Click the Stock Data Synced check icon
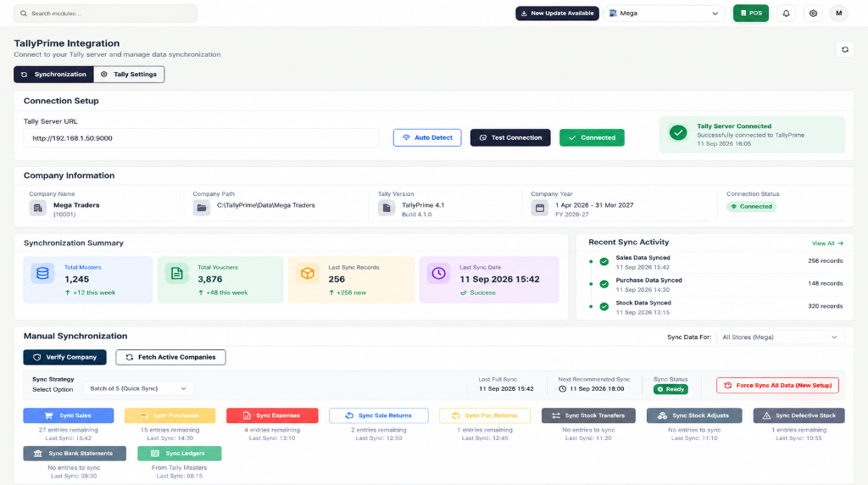This screenshot has width=868, height=485. click(x=604, y=307)
